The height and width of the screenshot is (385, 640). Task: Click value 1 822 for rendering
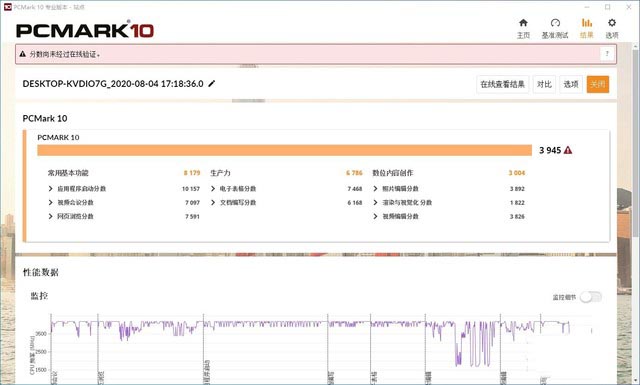coord(517,203)
